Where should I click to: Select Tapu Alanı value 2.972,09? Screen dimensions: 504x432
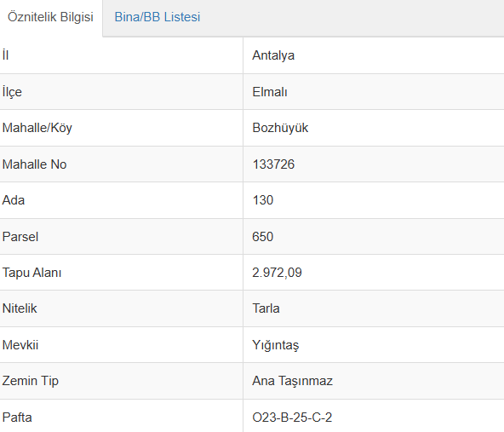click(277, 273)
